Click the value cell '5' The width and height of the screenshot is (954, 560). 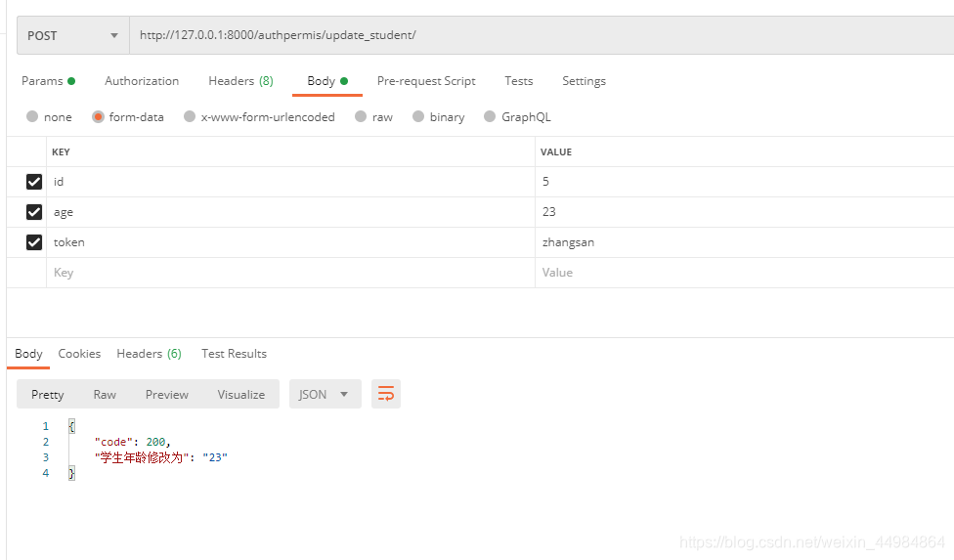(x=745, y=182)
